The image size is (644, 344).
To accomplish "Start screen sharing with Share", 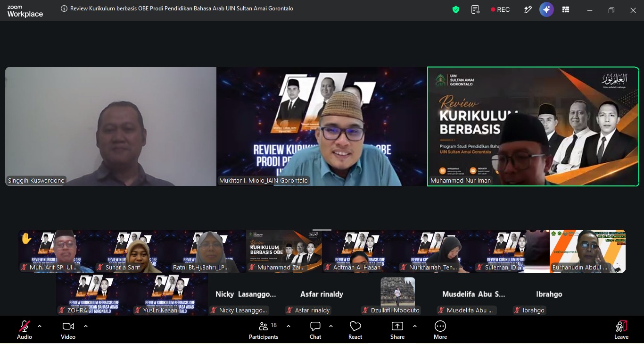I will 397,330.
